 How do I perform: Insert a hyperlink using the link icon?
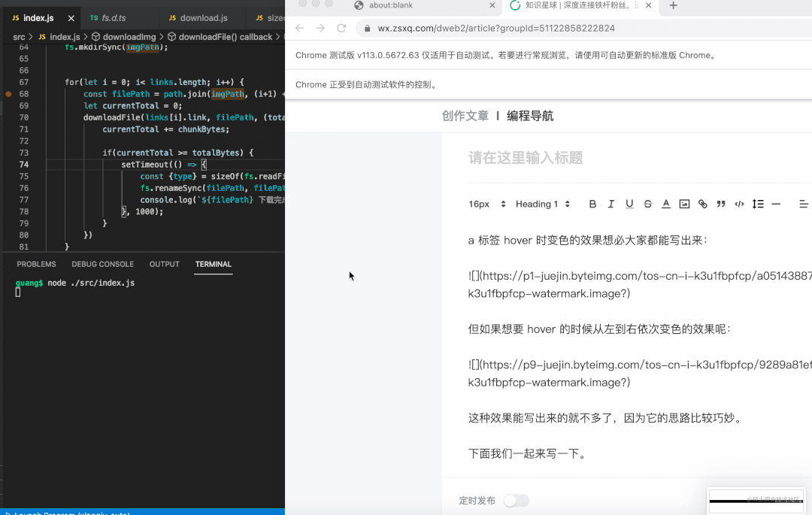(703, 204)
